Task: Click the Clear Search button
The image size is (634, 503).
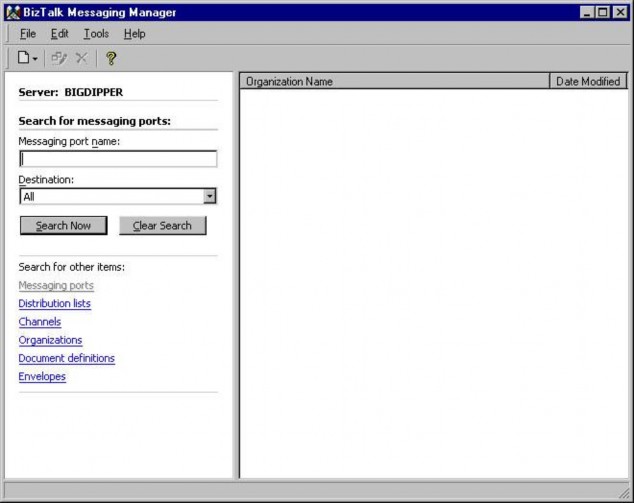Action: 163,226
